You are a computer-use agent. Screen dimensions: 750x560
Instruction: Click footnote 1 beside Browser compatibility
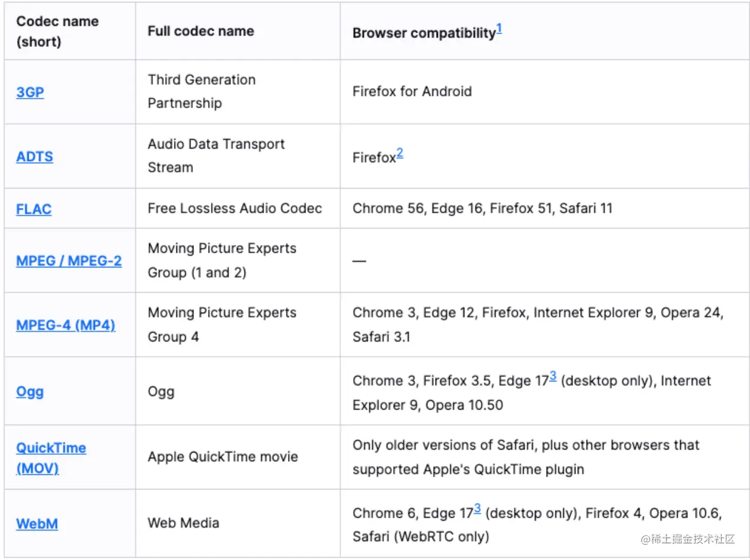[x=499, y=28]
